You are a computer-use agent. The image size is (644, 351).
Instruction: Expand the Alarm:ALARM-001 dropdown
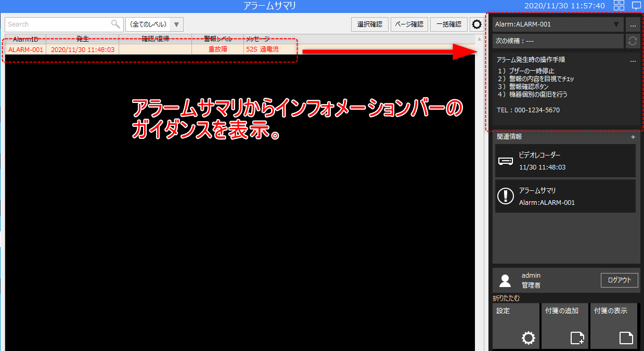click(x=558, y=24)
